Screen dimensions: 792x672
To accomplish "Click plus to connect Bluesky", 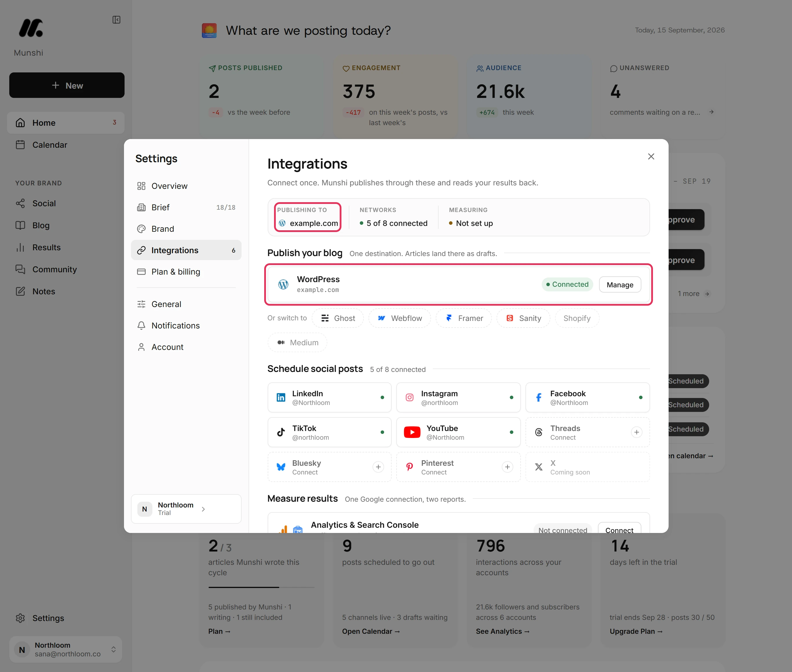I will [x=378, y=467].
